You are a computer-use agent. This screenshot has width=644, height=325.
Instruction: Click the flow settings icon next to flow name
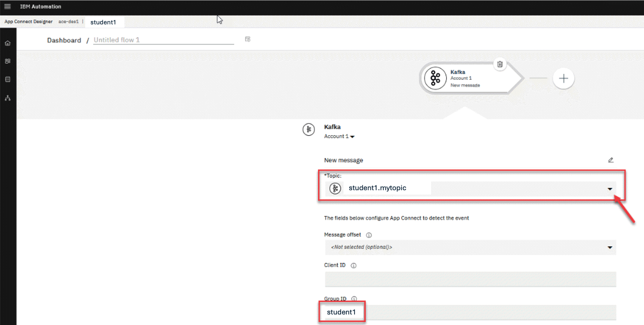point(248,39)
